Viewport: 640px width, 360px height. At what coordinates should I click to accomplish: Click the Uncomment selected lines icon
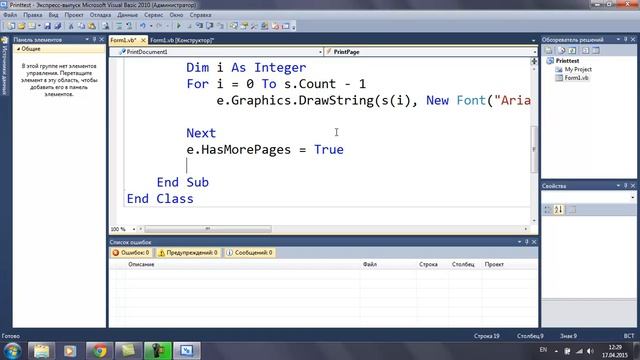129,26
